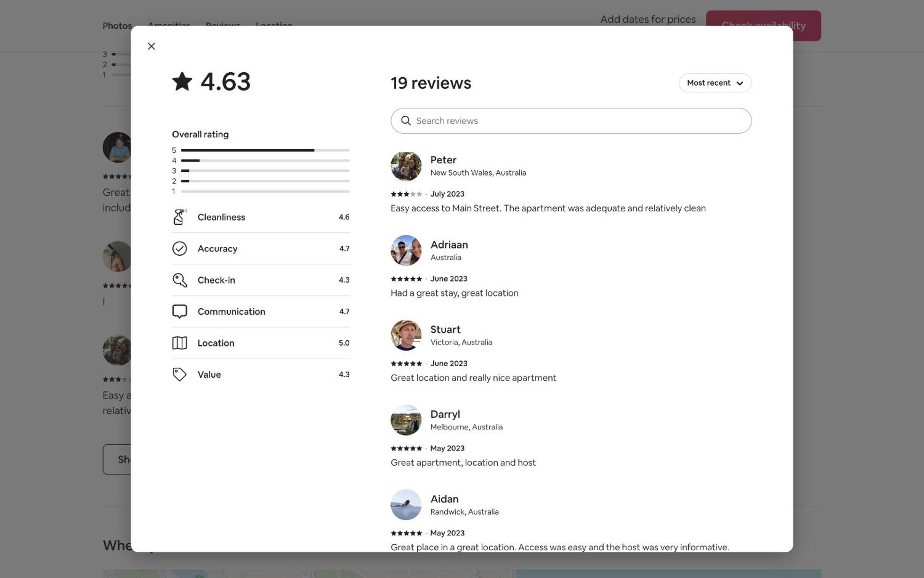924x578 pixels.
Task: Open the Most recent sort dropdown
Action: pos(715,83)
